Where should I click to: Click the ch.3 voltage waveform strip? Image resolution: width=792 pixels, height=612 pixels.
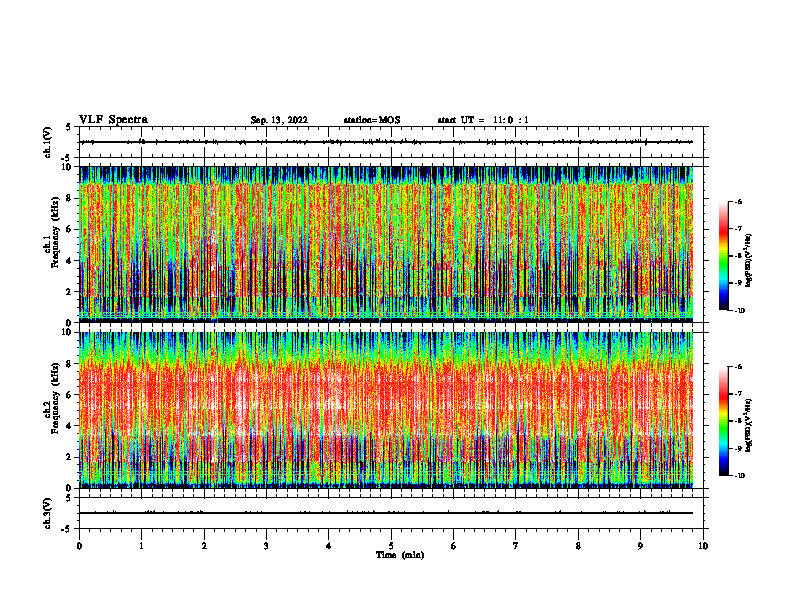pyautogui.click(x=391, y=513)
